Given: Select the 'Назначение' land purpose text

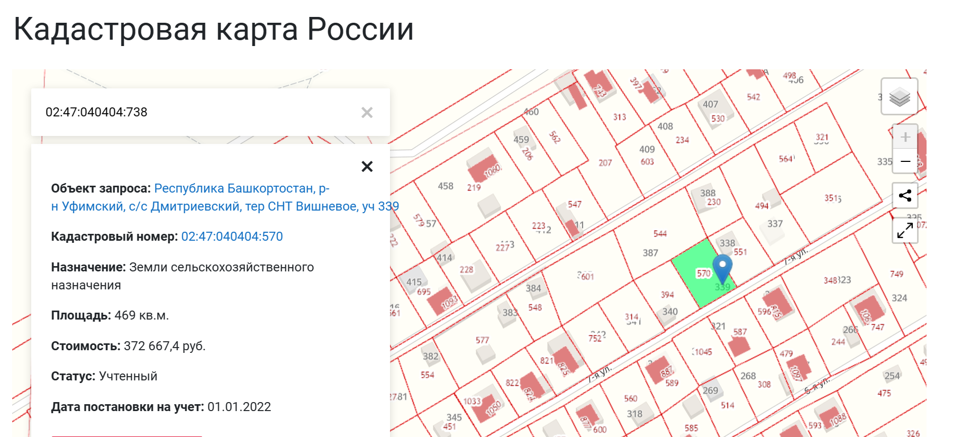Looking at the screenshot, I should [x=183, y=276].
